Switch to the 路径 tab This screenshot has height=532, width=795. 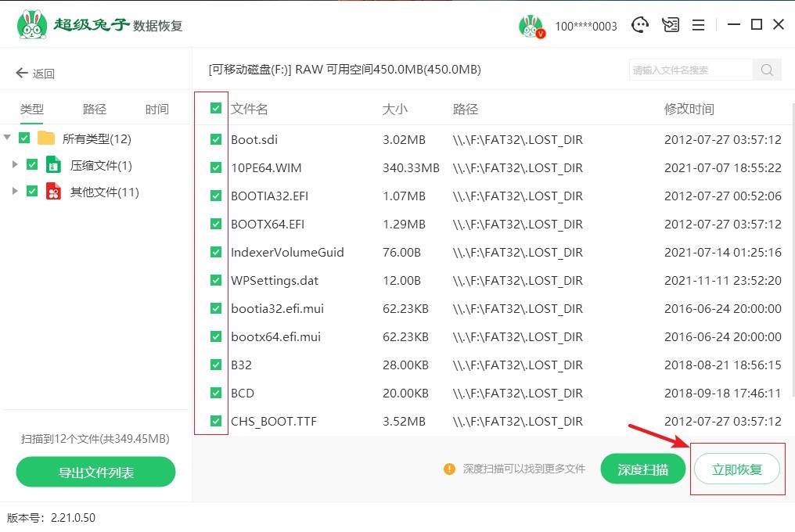click(94, 109)
